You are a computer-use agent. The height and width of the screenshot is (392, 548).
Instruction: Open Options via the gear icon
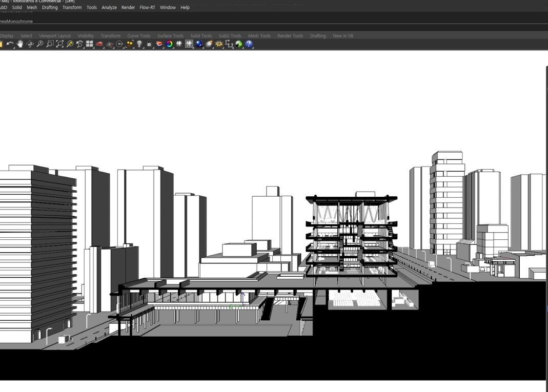tap(219, 44)
